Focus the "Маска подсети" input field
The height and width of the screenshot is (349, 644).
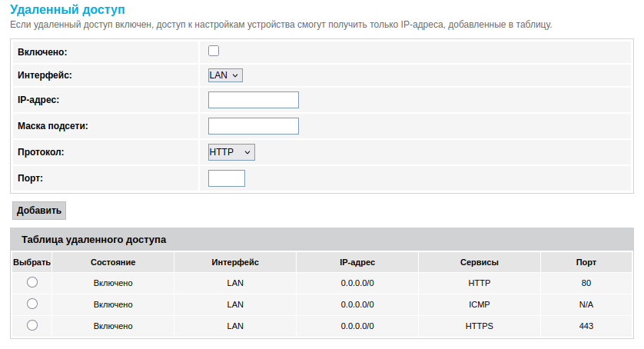click(253, 126)
